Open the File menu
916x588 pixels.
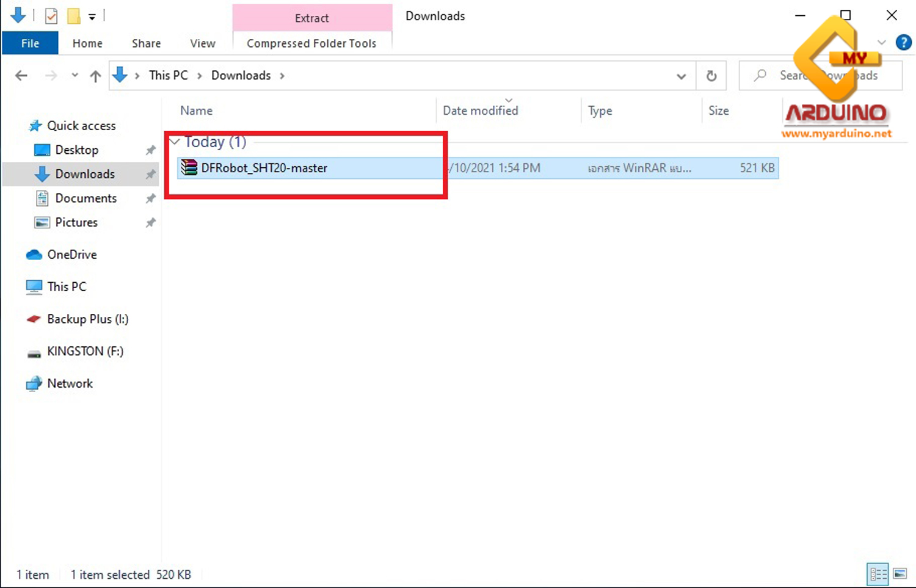[x=30, y=43]
